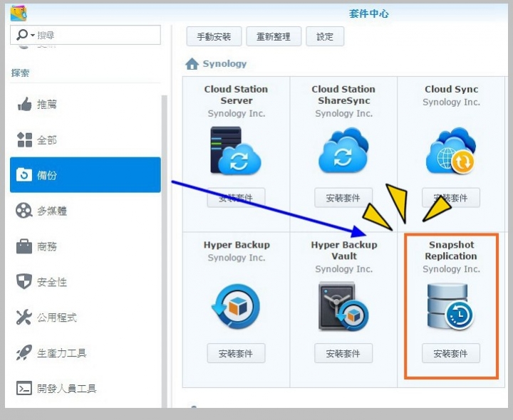The image size is (513, 420).
Task: Open the Synology breadcrumb link
Action: pyautogui.click(x=224, y=64)
